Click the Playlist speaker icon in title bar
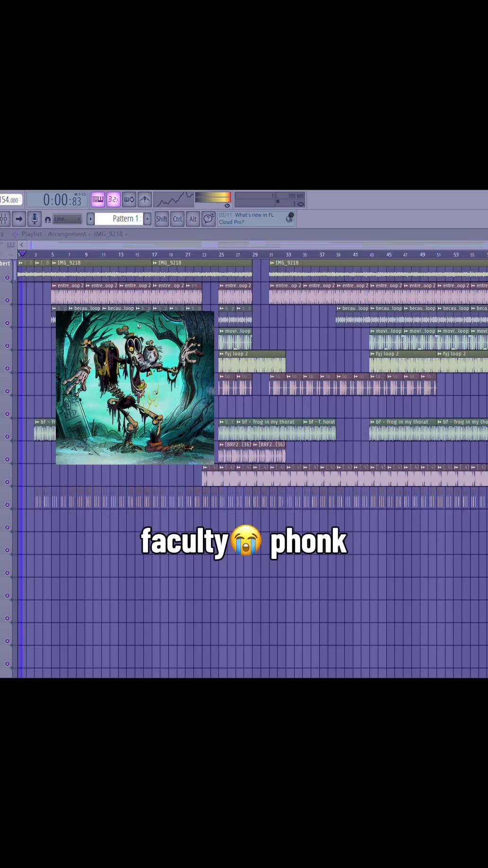 click(x=15, y=234)
